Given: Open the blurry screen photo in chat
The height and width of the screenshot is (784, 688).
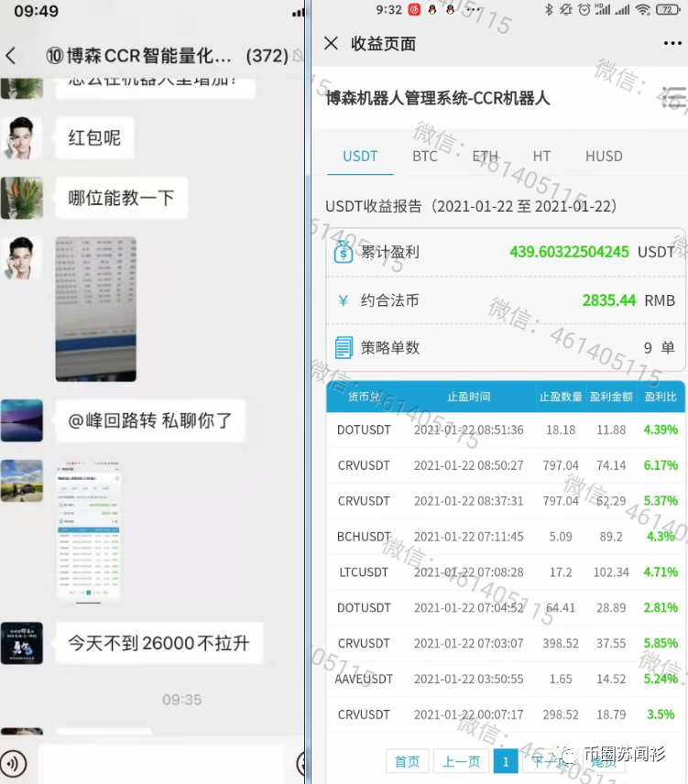Looking at the screenshot, I should (x=95, y=309).
